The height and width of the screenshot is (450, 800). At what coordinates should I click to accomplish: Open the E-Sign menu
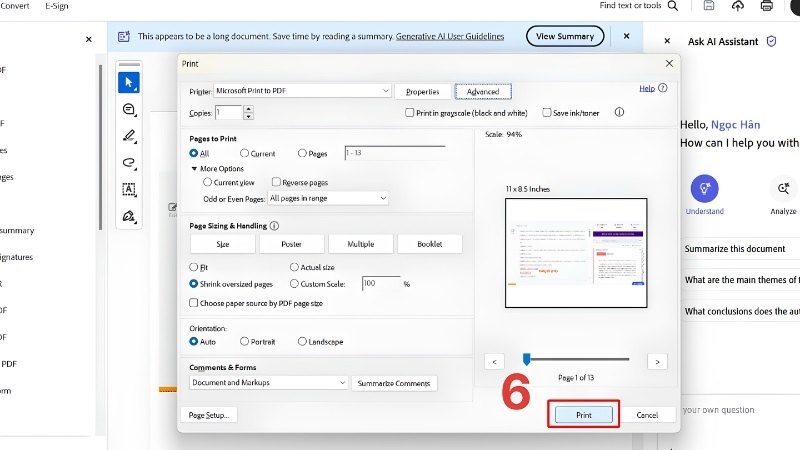[x=57, y=6]
